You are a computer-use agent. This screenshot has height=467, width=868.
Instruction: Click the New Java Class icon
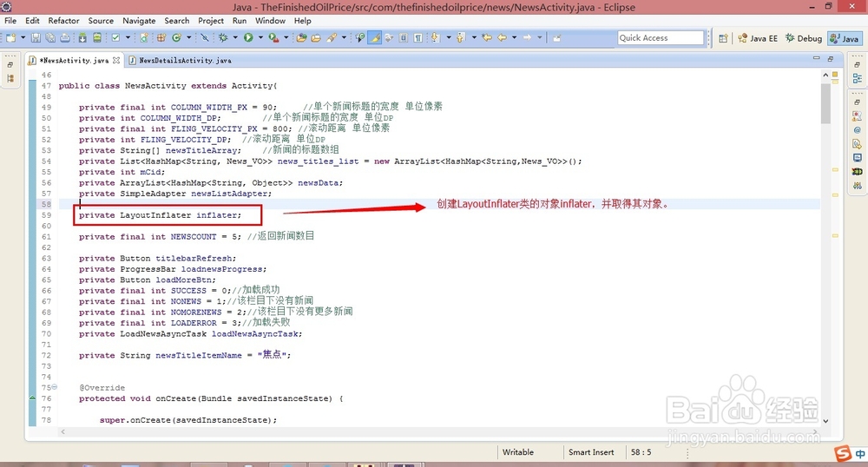click(x=176, y=37)
